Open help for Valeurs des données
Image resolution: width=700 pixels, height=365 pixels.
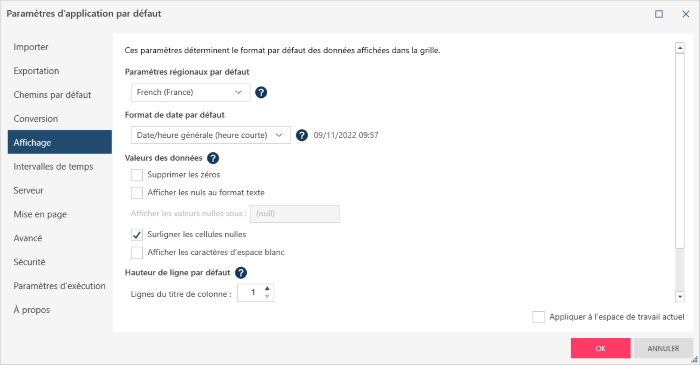pos(213,158)
